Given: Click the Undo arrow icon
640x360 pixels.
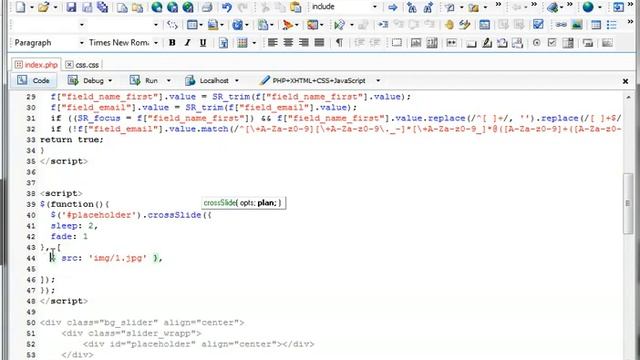Looking at the screenshot, I should 227,7.
